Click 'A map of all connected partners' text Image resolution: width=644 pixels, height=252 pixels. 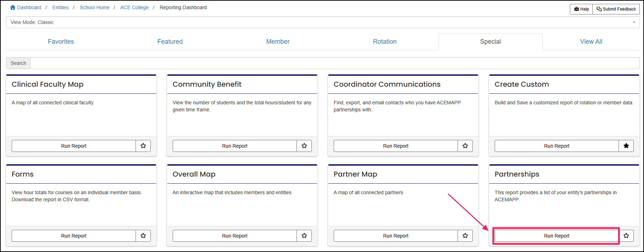(x=368, y=192)
